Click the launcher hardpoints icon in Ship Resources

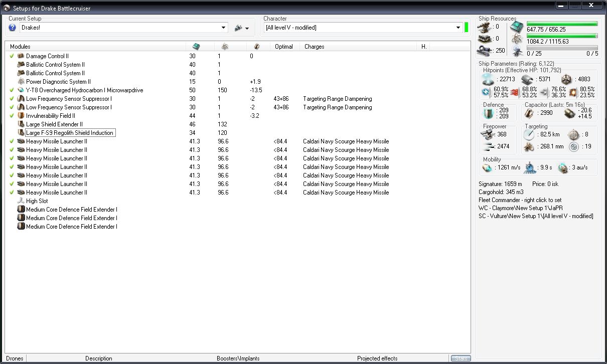(x=484, y=39)
